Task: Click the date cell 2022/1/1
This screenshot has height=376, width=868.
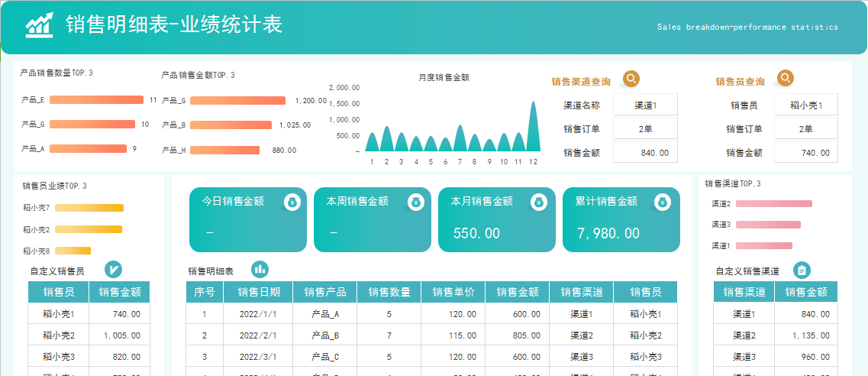Action: (259, 314)
